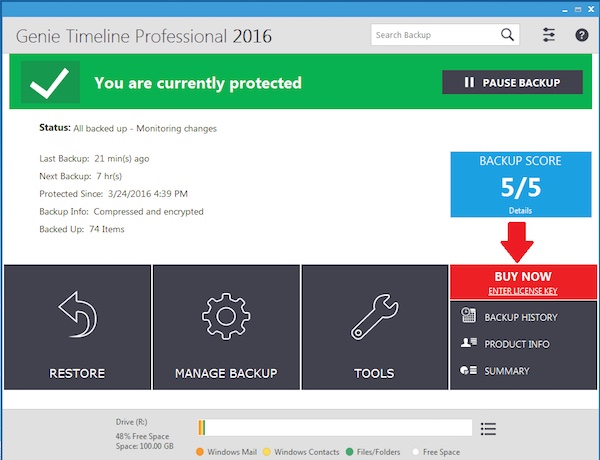600x460 pixels.
Task: Click the search magnifier icon
Action: (x=508, y=35)
